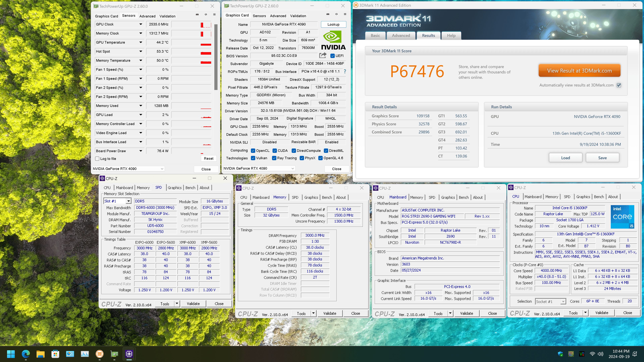Launch Microsoft Edge from taskbar
The width and height of the screenshot is (644, 362).
pyautogui.click(x=26, y=354)
